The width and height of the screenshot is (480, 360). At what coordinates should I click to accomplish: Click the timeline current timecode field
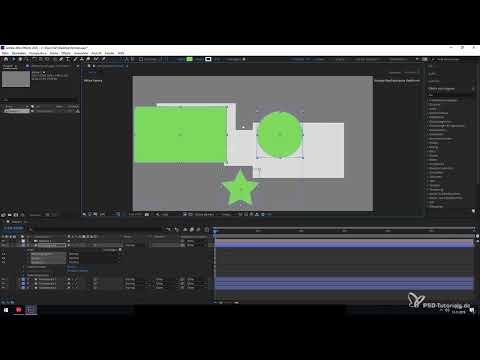coord(13,228)
